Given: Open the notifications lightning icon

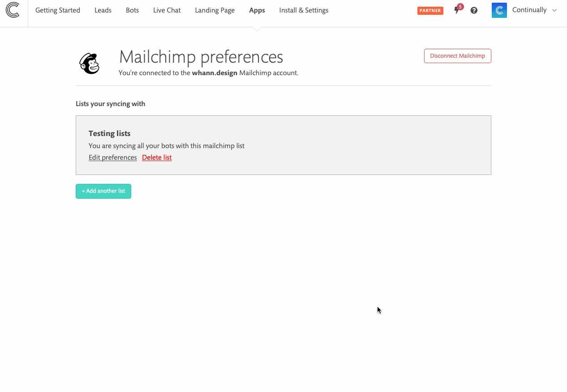Looking at the screenshot, I should point(457,10).
